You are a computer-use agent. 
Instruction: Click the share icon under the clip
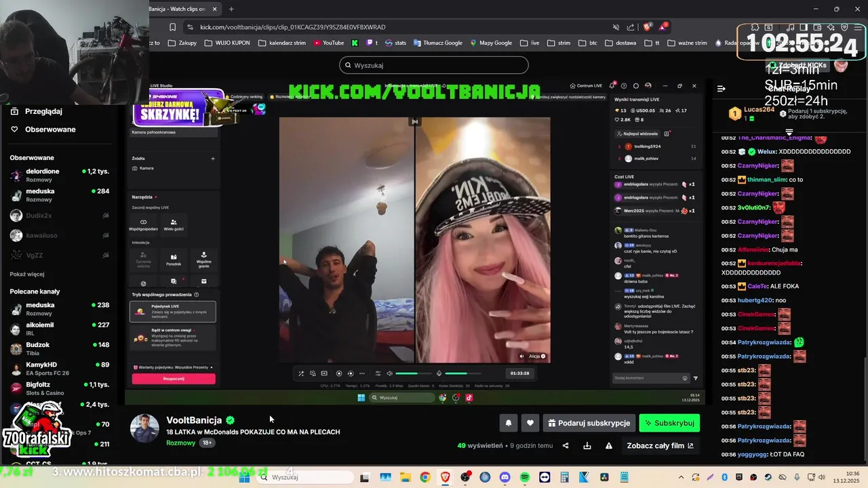[566, 446]
